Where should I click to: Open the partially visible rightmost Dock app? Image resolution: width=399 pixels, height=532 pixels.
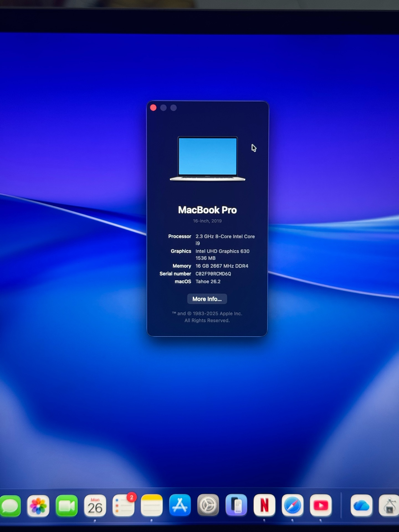coord(389,506)
